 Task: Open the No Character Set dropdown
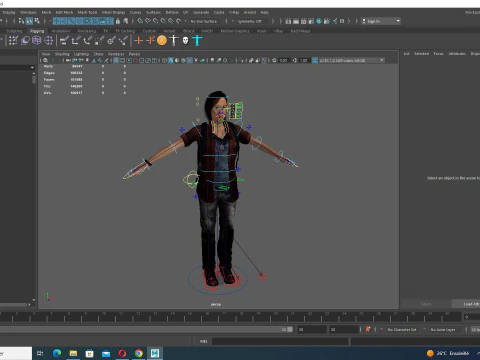tap(402, 329)
